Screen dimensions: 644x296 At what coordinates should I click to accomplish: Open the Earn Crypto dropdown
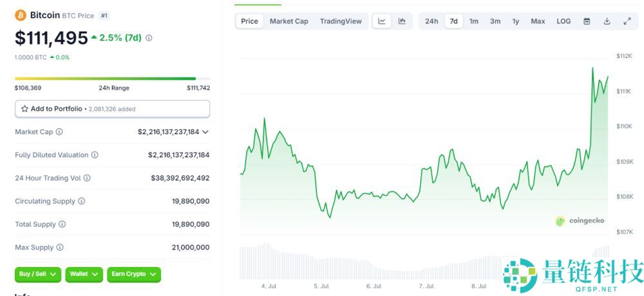(134, 274)
